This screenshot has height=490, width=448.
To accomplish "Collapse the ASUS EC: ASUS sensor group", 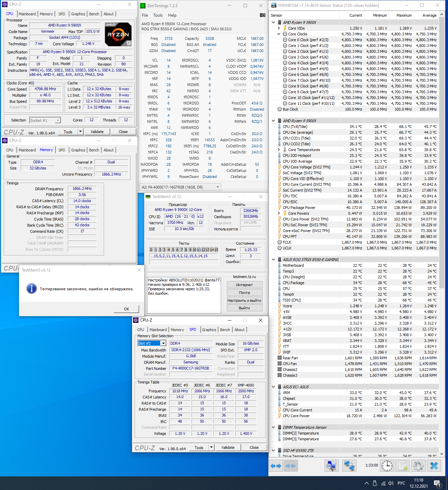I will coord(273,387).
